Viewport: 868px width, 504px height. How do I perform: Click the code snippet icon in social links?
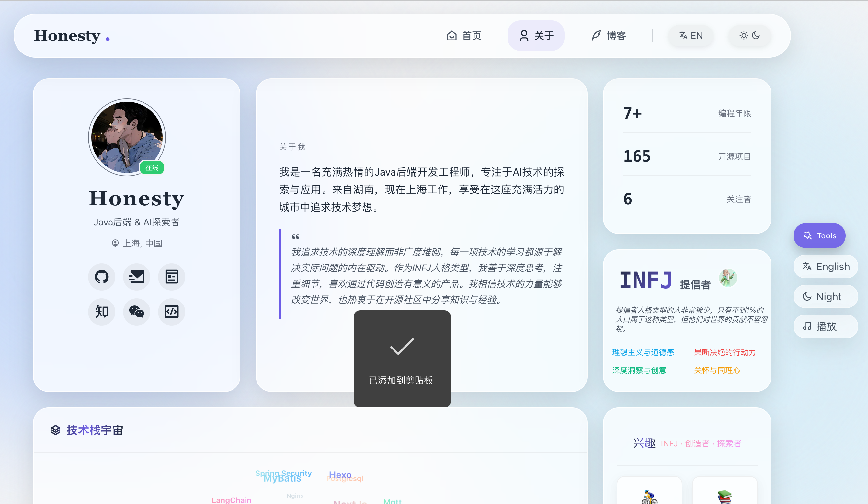[171, 312]
